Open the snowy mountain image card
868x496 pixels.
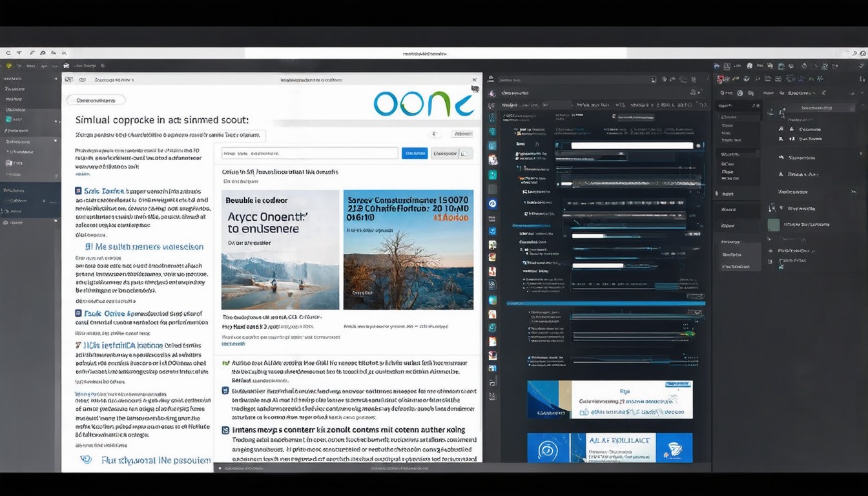pos(280,249)
